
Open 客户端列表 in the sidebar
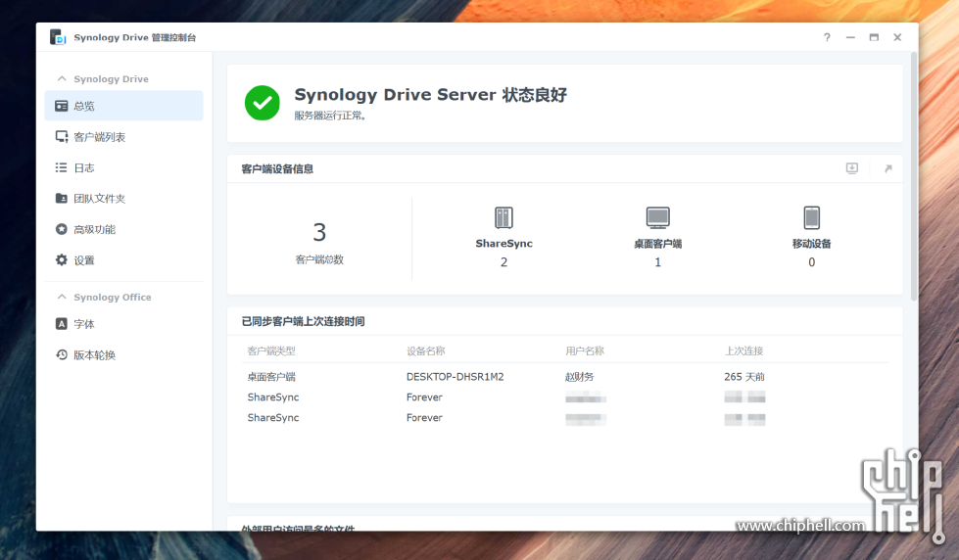click(x=123, y=137)
